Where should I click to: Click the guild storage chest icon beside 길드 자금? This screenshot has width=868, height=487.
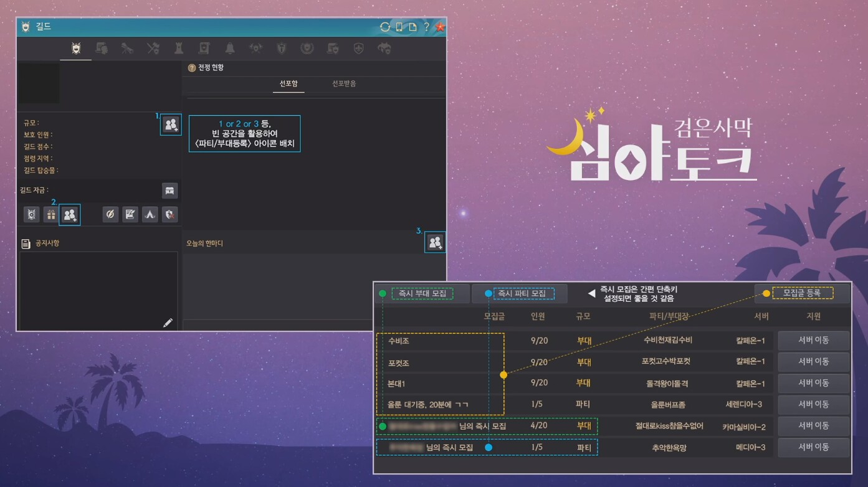(x=169, y=191)
